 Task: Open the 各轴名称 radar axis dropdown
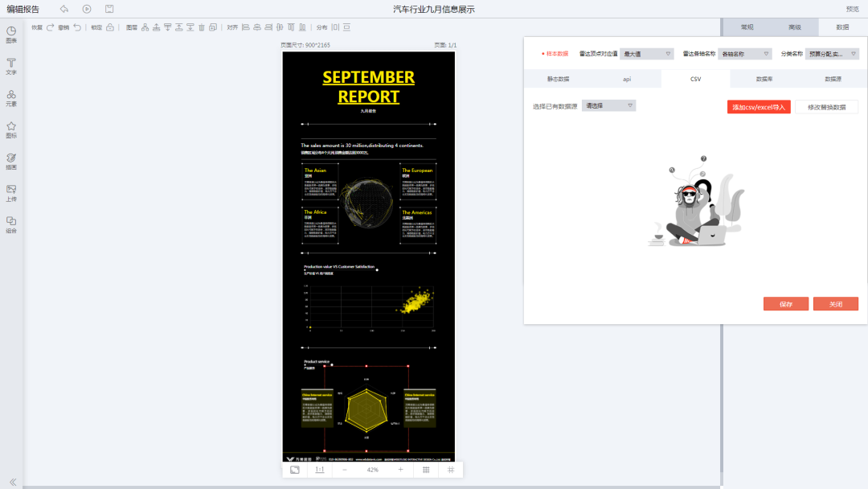pyautogui.click(x=745, y=54)
